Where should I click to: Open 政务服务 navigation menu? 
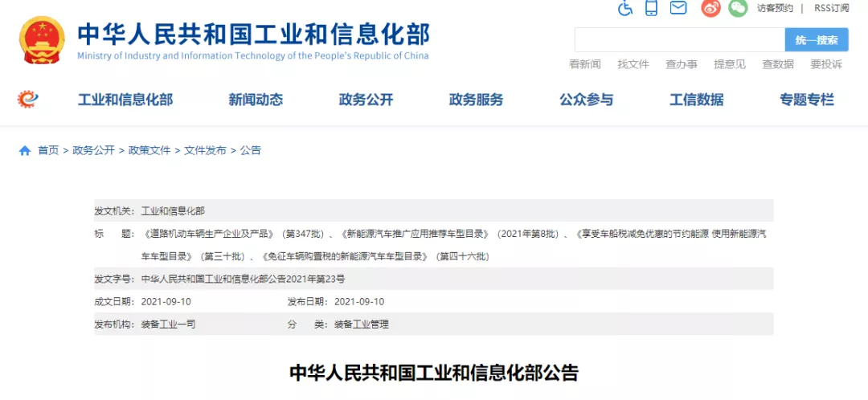[476, 100]
